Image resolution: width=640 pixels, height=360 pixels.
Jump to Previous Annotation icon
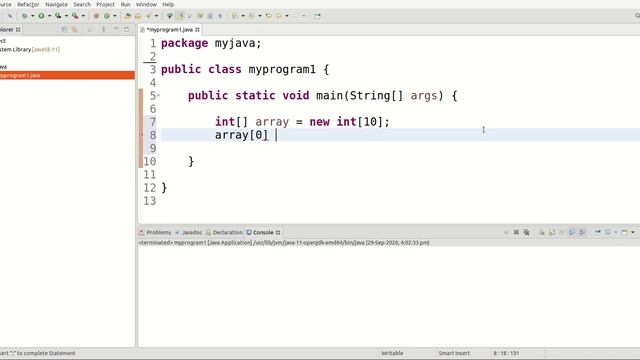coord(252,16)
